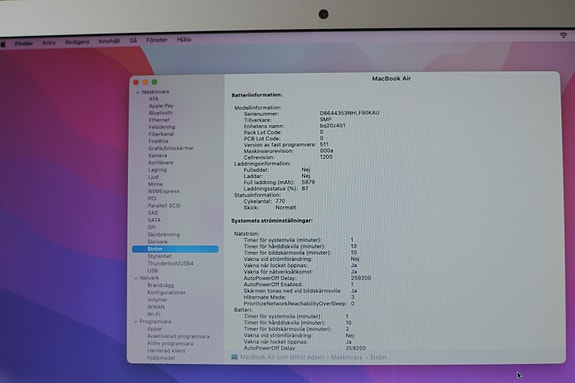Select PCI in the sidebar

(x=152, y=198)
